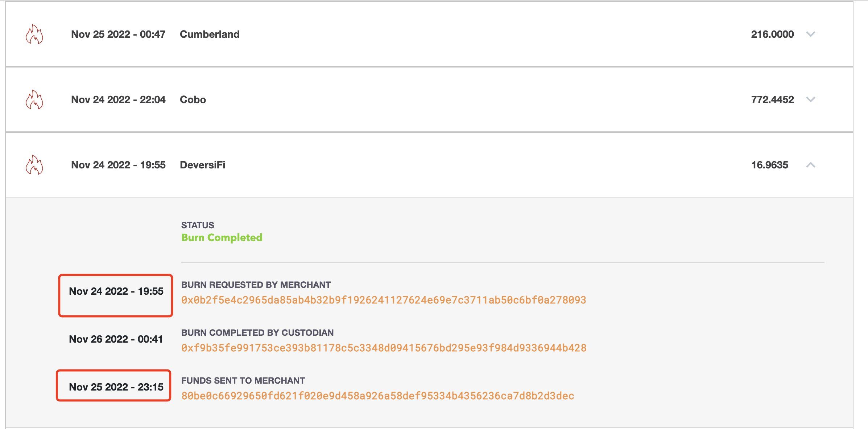Viewport: 868px width, 429px height.
Task: Click the 772.4452 amount value
Action: pos(772,99)
